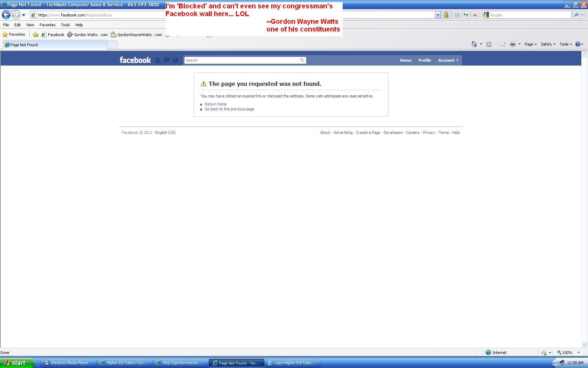Click the Protected Mode lock status icon
The image size is (588, 368).
point(544,353)
